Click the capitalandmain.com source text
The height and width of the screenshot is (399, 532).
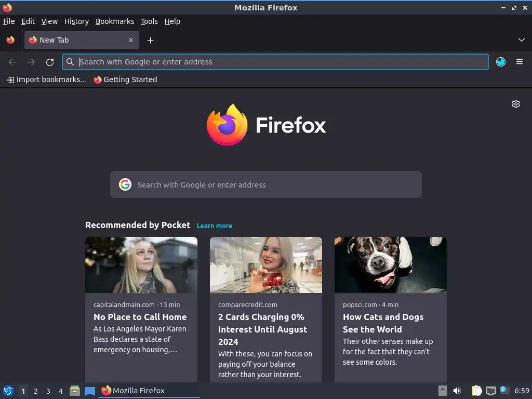(124, 304)
